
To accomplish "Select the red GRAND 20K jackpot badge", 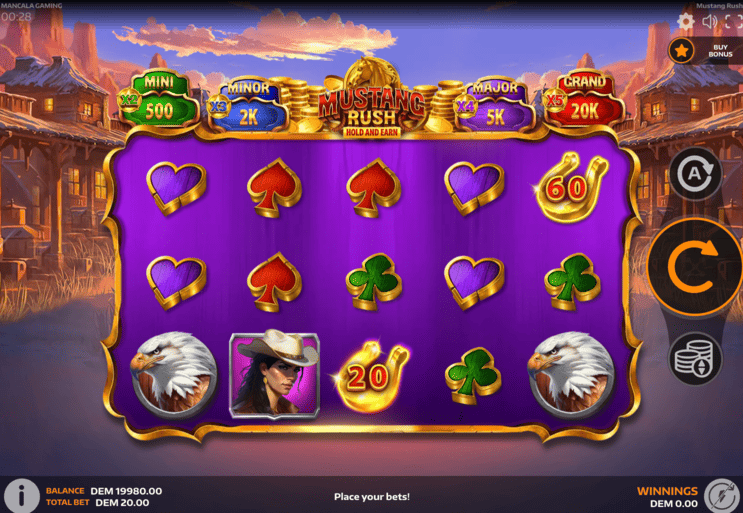I will click(584, 99).
